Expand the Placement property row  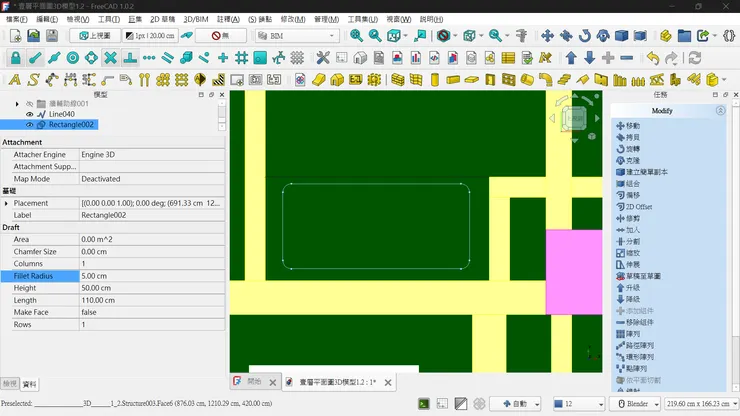tap(7, 203)
